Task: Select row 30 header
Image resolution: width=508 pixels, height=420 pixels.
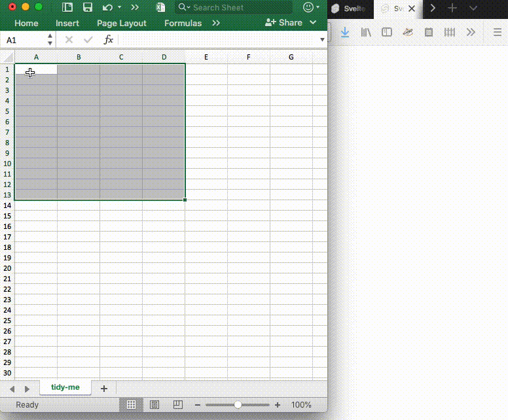Action: (x=7, y=373)
